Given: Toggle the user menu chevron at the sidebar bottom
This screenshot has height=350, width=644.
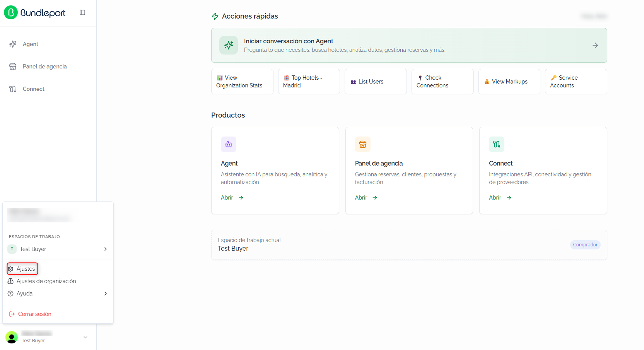Looking at the screenshot, I should click(x=85, y=337).
